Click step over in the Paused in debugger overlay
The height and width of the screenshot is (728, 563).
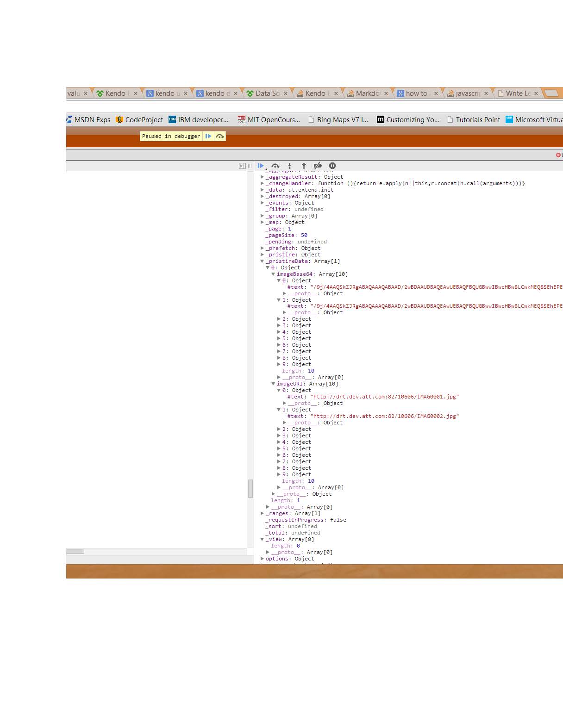coord(220,136)
